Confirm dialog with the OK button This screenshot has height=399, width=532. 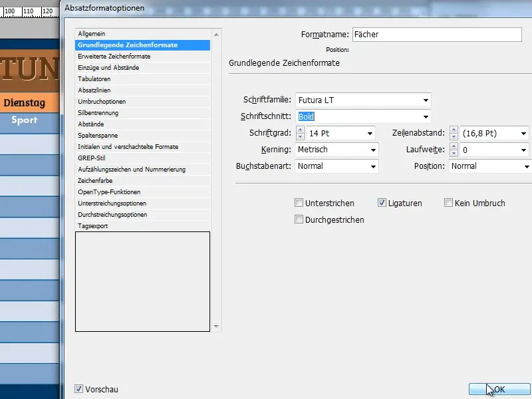(x=499, y=389)
